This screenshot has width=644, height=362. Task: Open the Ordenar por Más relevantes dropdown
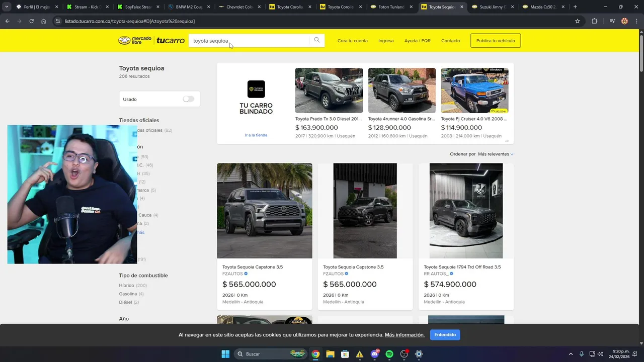click(x=496, y=154)
